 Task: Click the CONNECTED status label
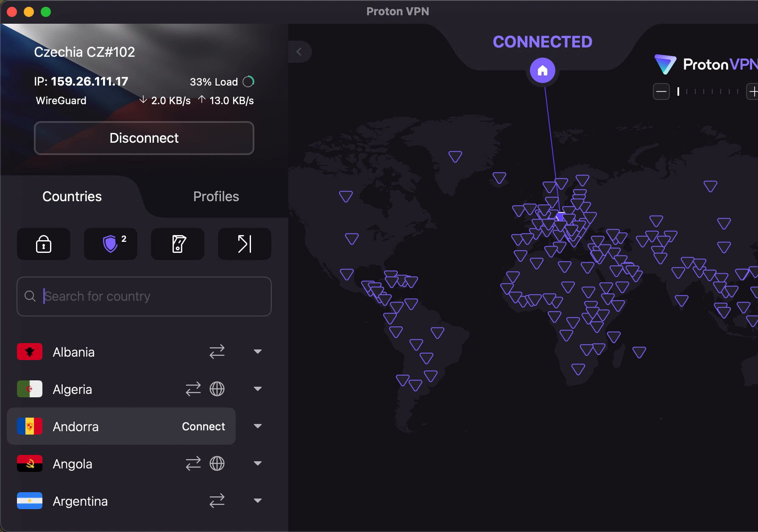pyautogui.click(x=543, y=42)
